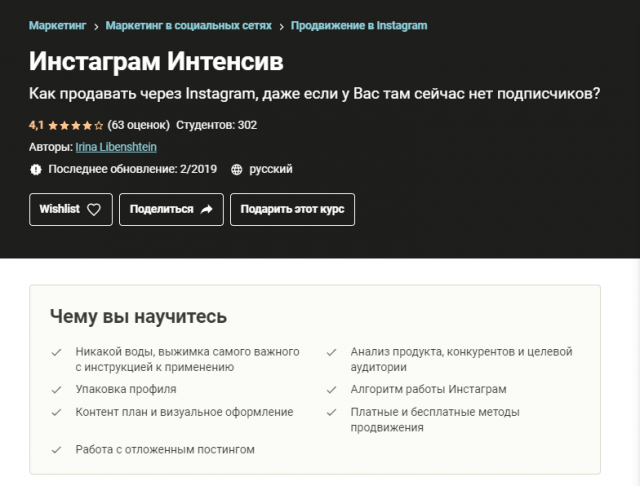Open the Маркетинг breadcrumb category
This screenshot has width=640, height=486.
57,24
